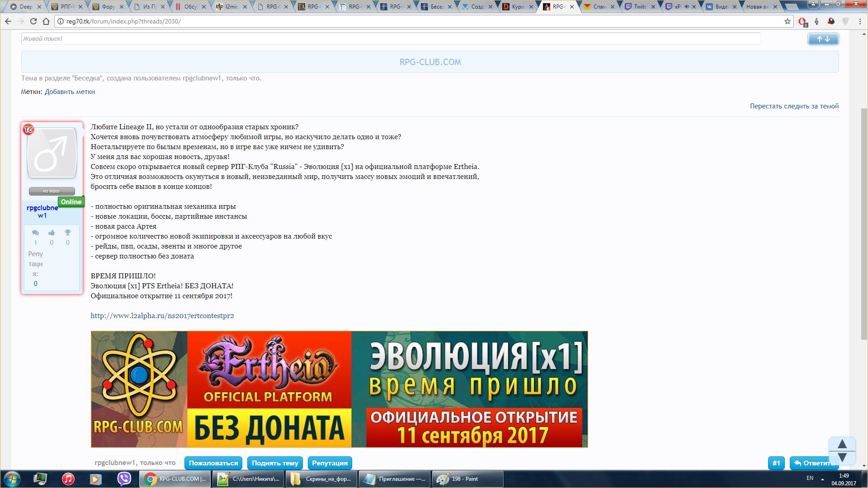Open the monitor app icon in taskbar
The width and height of the screenshot is (868, 488).
[40, 479]
